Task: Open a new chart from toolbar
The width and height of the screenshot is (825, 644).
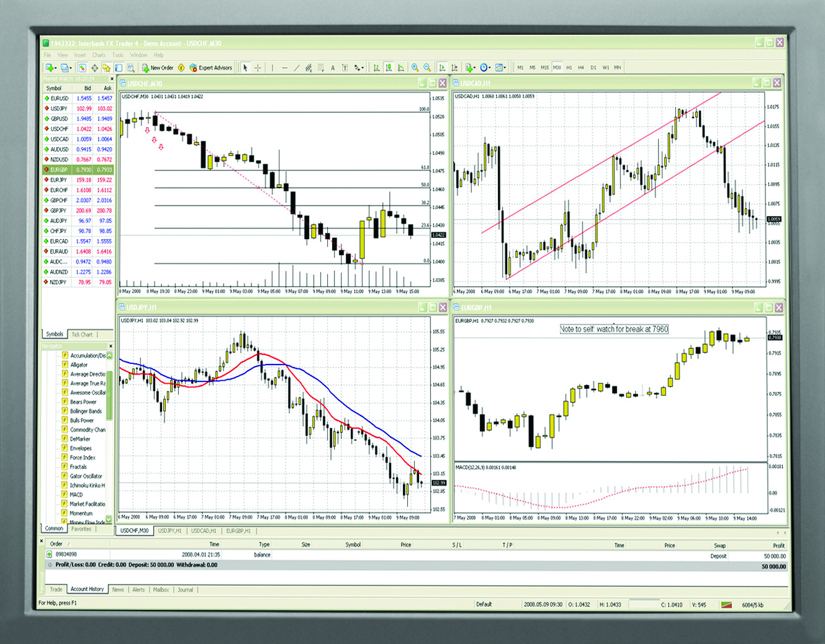Action: [x=49, y=68]
